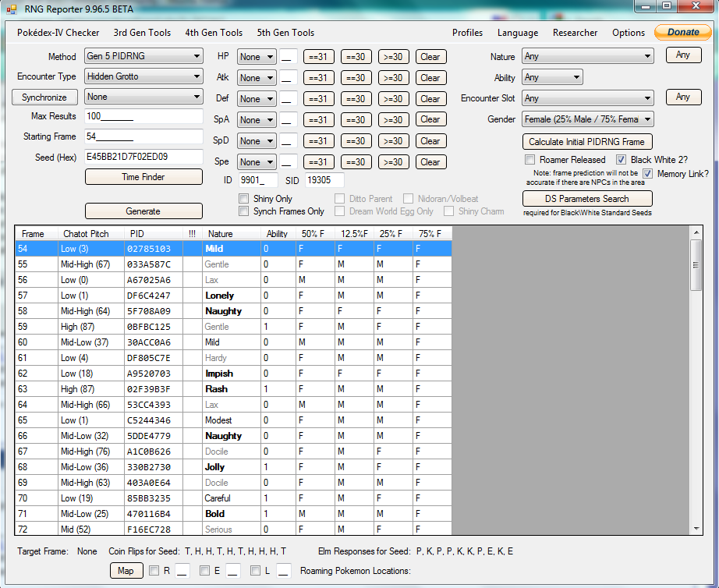Open the Researcher menu
This screenshot has height=588, width=719.
click(x=575, y=33)
